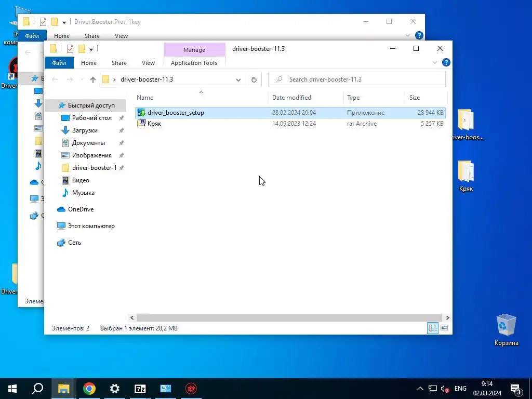
Task: Open File Explorer taskbar icon
Action: tap(63, 389)
